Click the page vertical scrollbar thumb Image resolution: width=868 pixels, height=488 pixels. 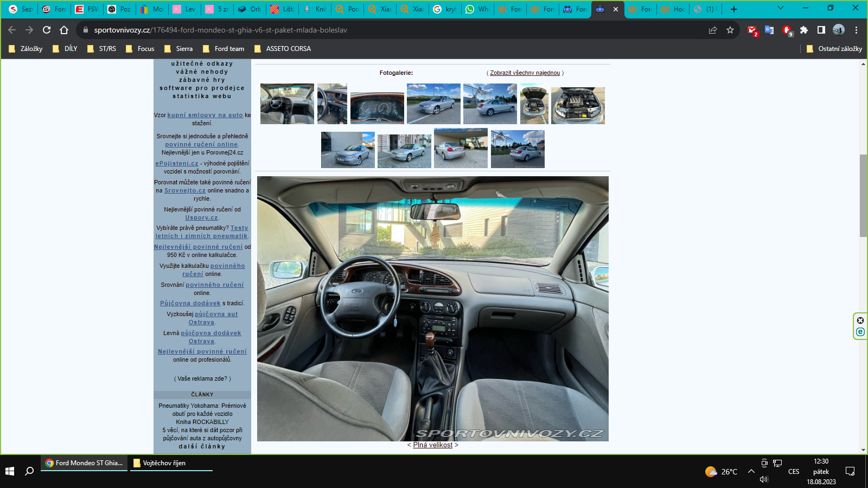[863, 196]
